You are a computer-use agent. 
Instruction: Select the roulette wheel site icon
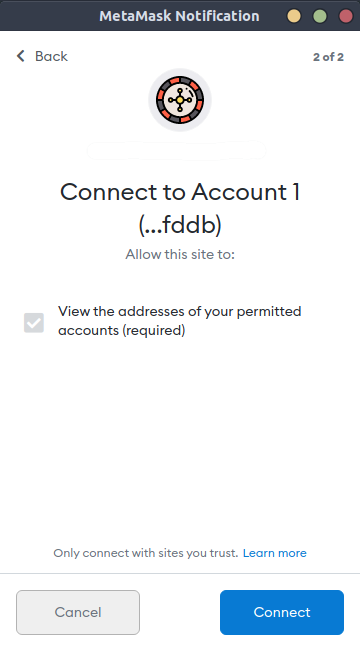[180, 100]
